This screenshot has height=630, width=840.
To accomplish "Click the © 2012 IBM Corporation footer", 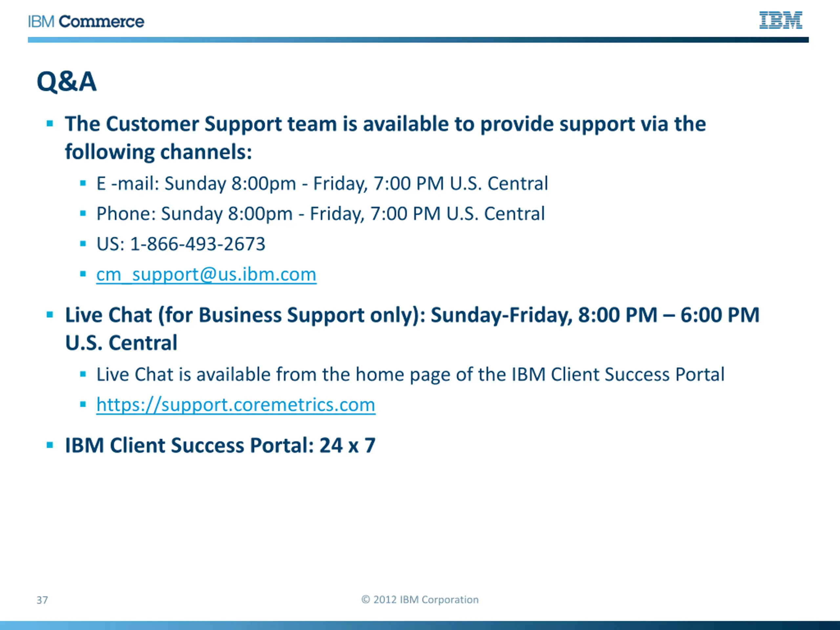I will click(x=420, y=599).
